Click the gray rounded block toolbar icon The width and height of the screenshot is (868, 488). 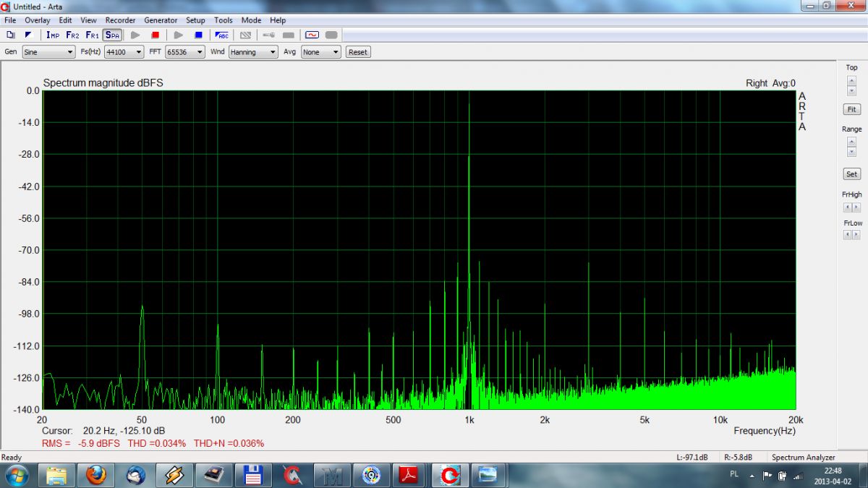click(331, 35)
